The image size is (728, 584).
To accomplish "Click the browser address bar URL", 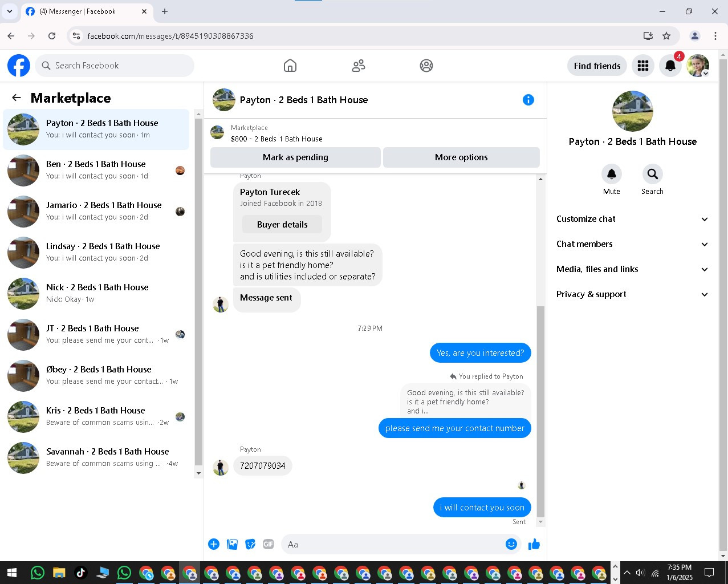I will (x=170, y=36).
